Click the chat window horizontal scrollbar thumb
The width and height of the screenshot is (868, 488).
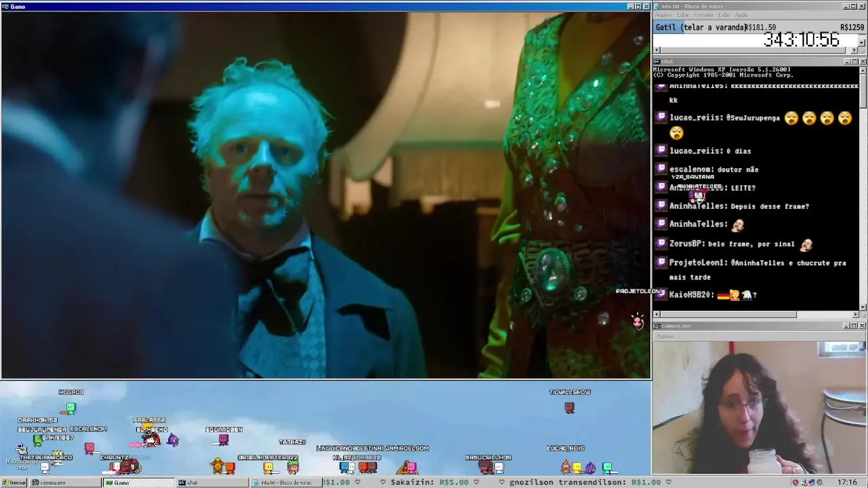point(728,314)
